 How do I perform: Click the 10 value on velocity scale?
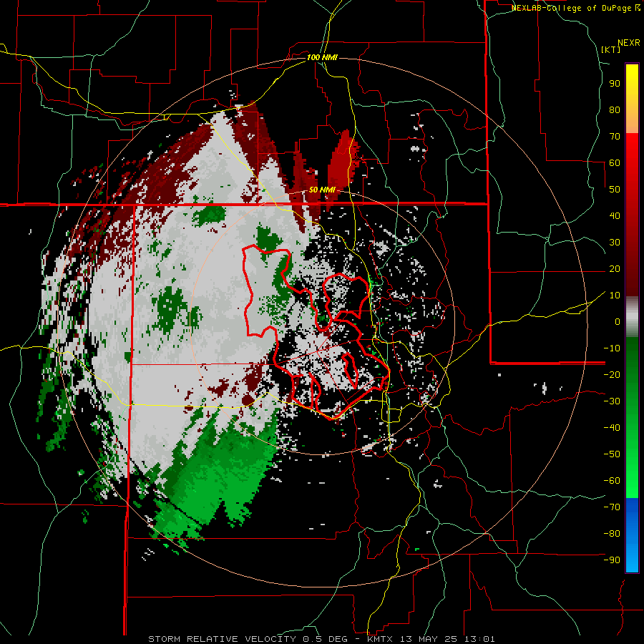pyautogui.click(x=615, y=296)
